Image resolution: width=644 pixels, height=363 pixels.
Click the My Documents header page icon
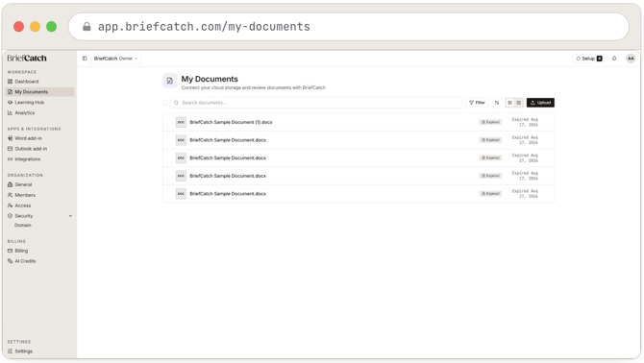pos(169,81)
